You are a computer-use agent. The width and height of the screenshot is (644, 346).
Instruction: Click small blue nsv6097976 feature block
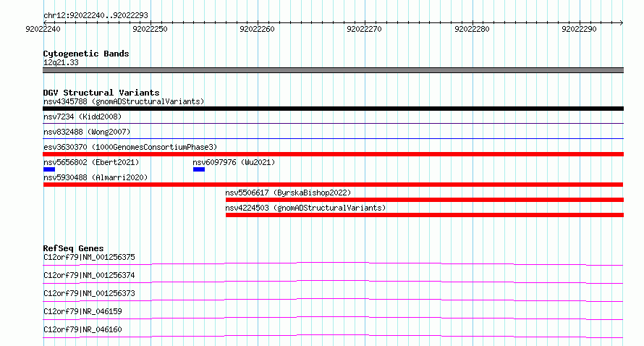pos(199,169)
